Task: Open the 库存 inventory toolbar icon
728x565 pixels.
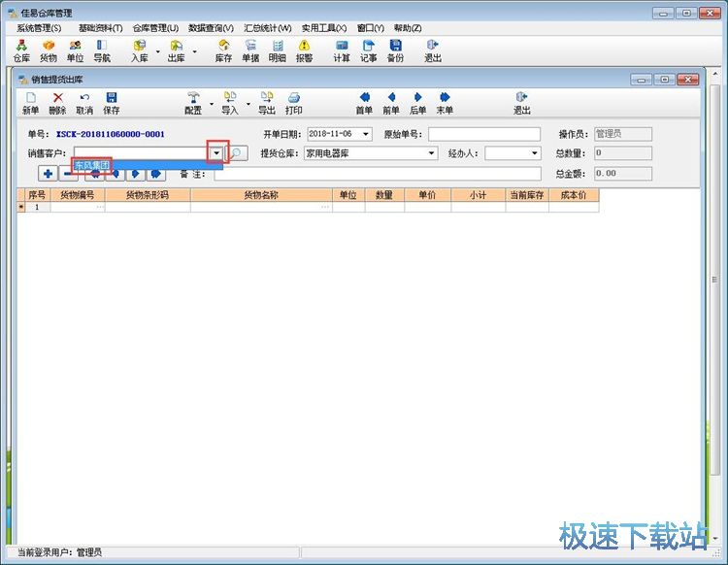Action: [223, 50]
